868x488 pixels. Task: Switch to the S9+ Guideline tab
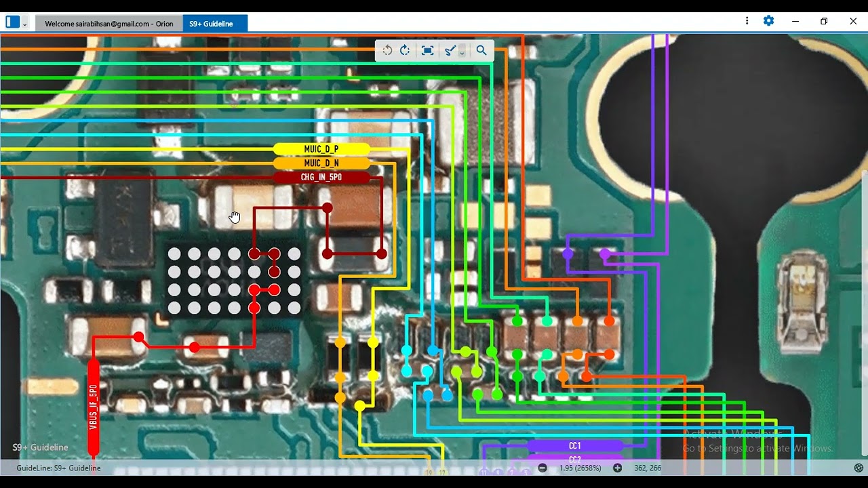tap(215, 24)
